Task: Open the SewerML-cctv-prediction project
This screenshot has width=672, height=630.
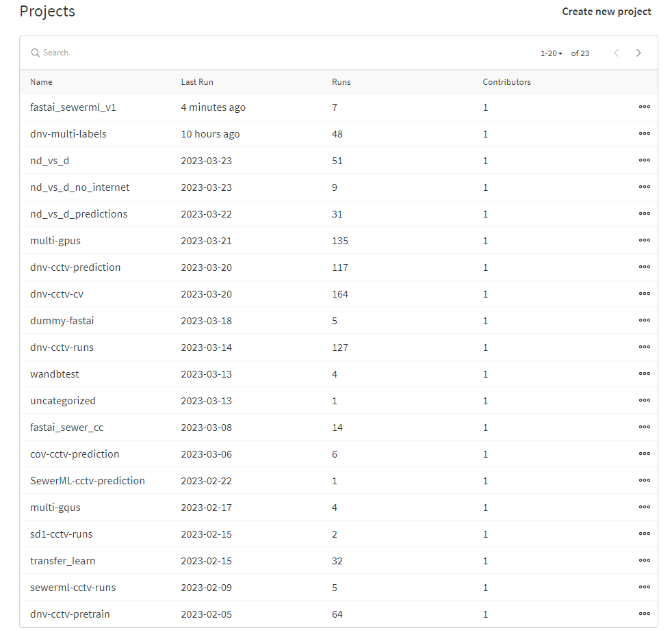Action: [x=88, y=480]
